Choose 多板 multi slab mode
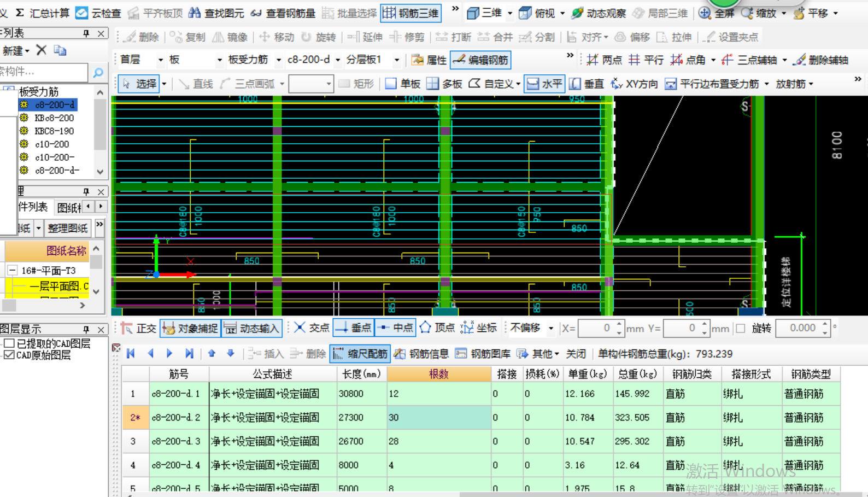This screenshot has width=868, height=497. [x=444, y=84]
